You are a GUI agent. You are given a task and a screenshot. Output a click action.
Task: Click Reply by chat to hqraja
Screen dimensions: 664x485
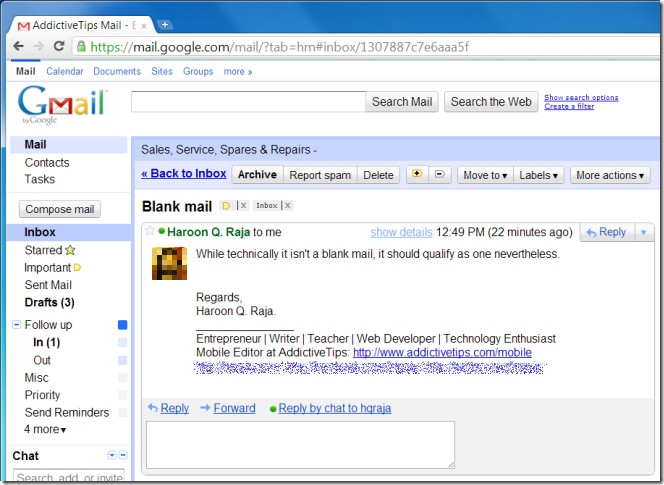[335, 408]
